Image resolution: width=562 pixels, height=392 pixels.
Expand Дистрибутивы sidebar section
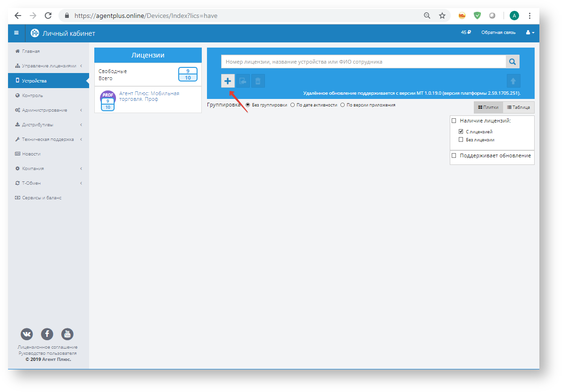point(49,125)
